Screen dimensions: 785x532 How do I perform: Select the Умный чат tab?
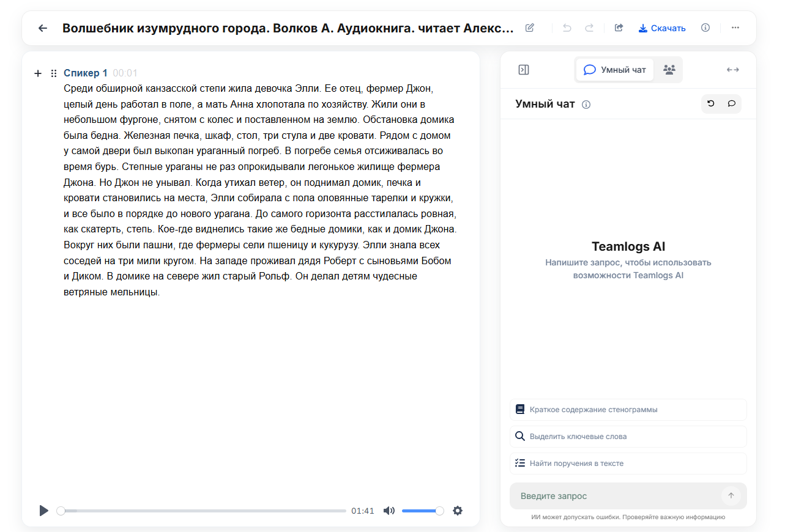tap(614, 69)
